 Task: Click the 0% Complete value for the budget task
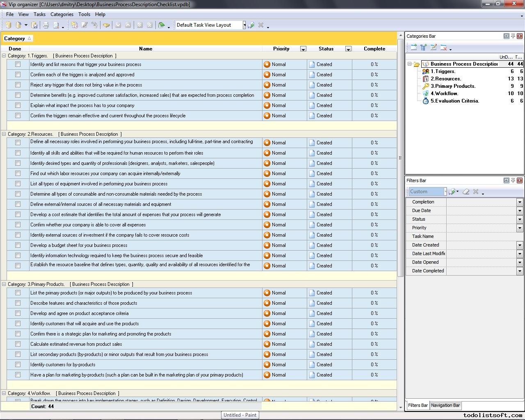click(374, 245)
